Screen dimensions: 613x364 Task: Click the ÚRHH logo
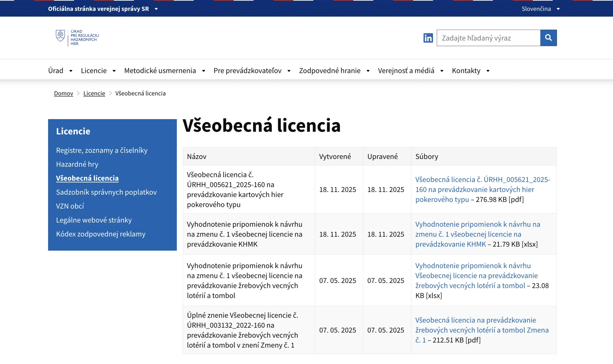77,38
